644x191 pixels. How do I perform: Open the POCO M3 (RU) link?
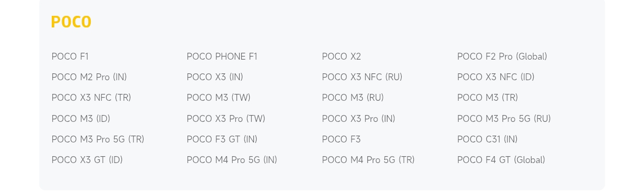click(353, 98)
